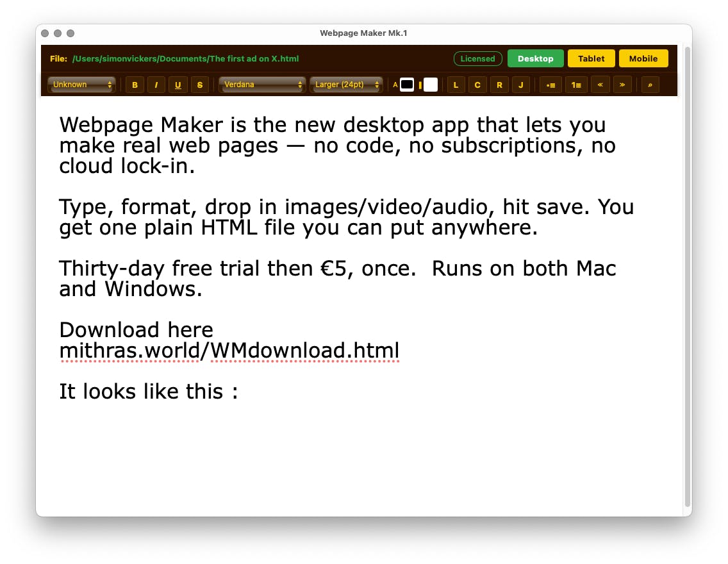Image resolution: width=728 pixels, height=564 pixels.
Task: Open the Larger (24pt) size dropdown
Action: pyautogui.click(x=346, y=85)
